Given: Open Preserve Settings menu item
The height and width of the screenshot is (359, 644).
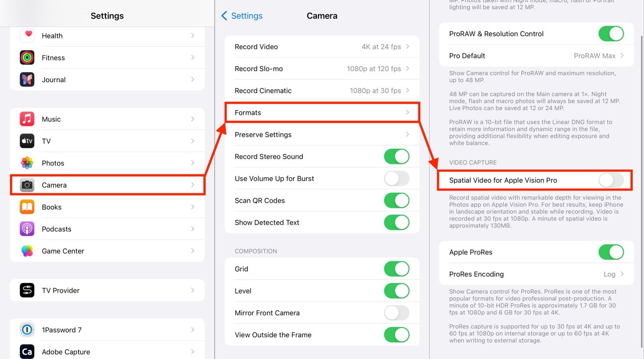Looking at the screenshot, I should 322,134.
